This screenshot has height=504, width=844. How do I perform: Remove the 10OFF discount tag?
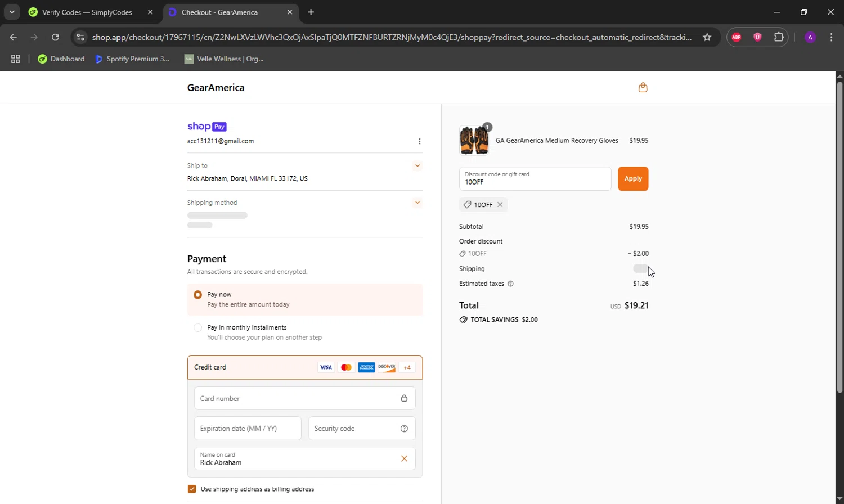500,205
